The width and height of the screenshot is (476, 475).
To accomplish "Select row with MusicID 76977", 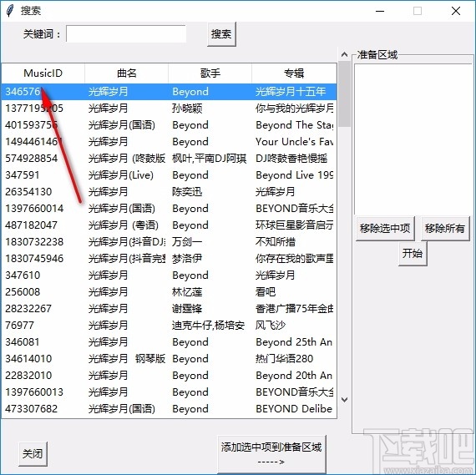I will 169,326.
